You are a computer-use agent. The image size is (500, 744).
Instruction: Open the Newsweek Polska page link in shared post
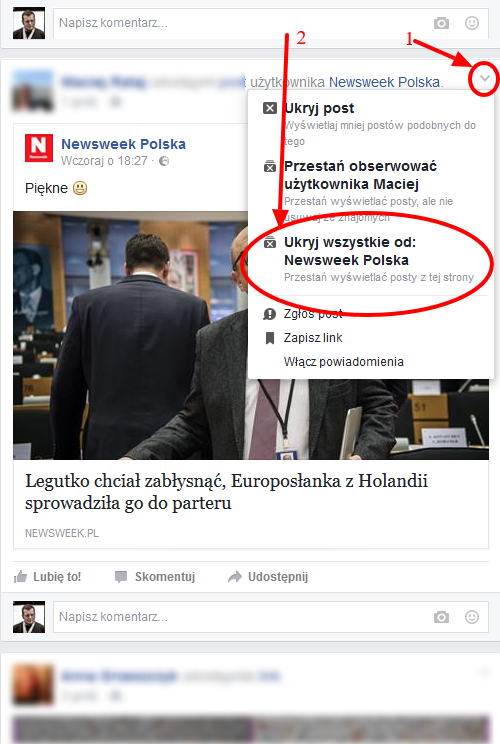coord(123,144)
